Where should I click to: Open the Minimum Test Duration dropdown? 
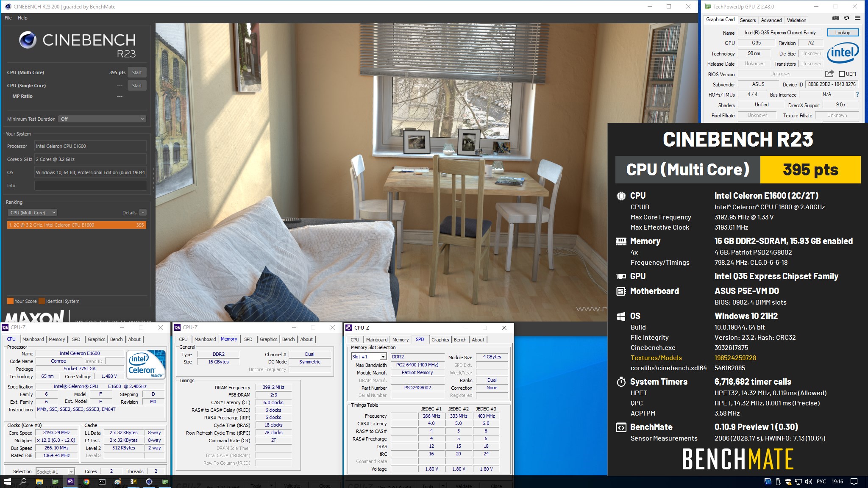(102, 119)
